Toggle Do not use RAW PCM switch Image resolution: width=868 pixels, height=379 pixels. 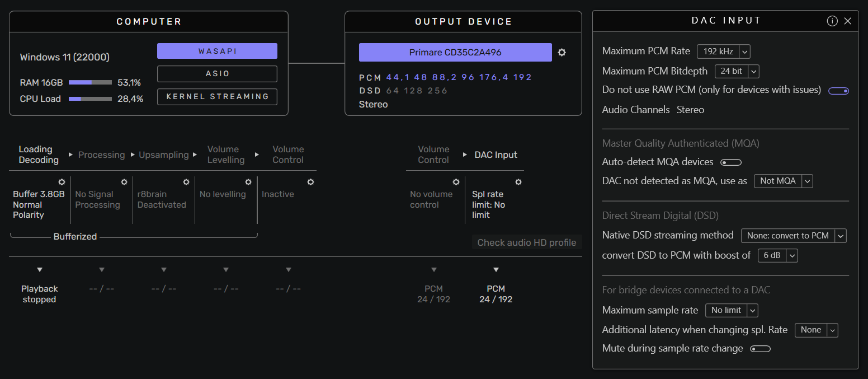click(838, 91)
